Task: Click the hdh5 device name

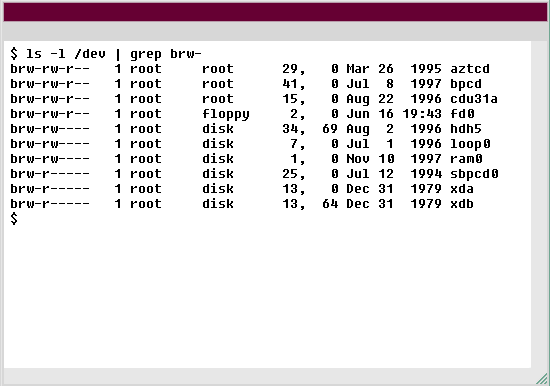Action: (466, 129)
